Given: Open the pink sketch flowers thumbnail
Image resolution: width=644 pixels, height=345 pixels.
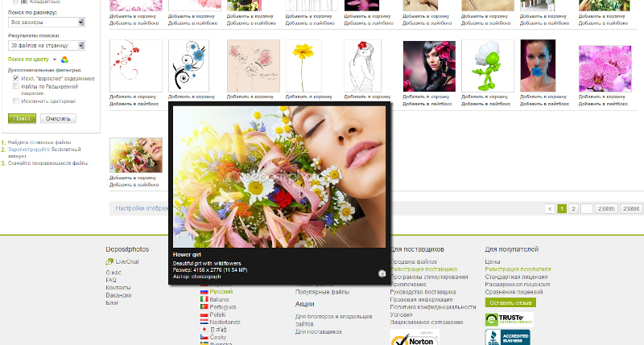Looking at the screenshot, I should tap(254, 66).
